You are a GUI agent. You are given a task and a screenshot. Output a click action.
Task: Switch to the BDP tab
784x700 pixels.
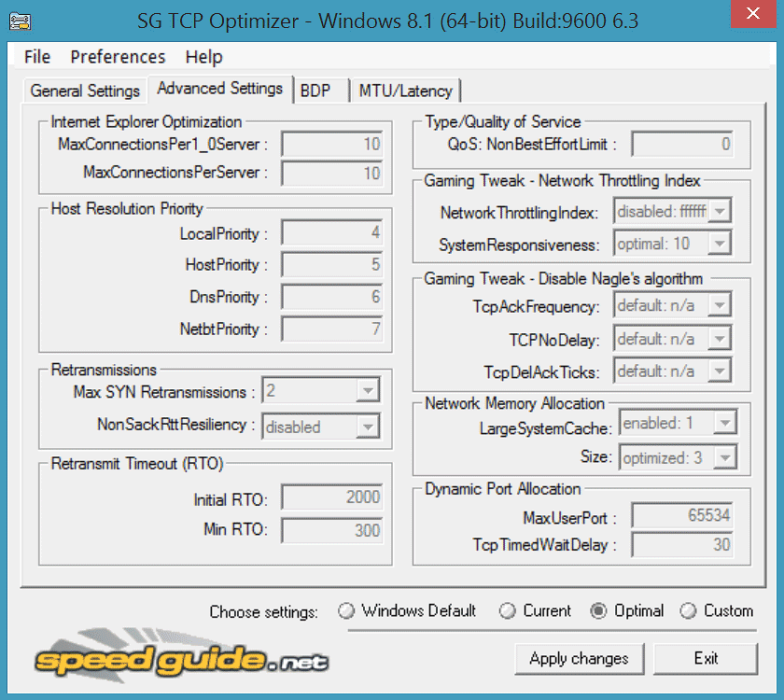point(321,91)
